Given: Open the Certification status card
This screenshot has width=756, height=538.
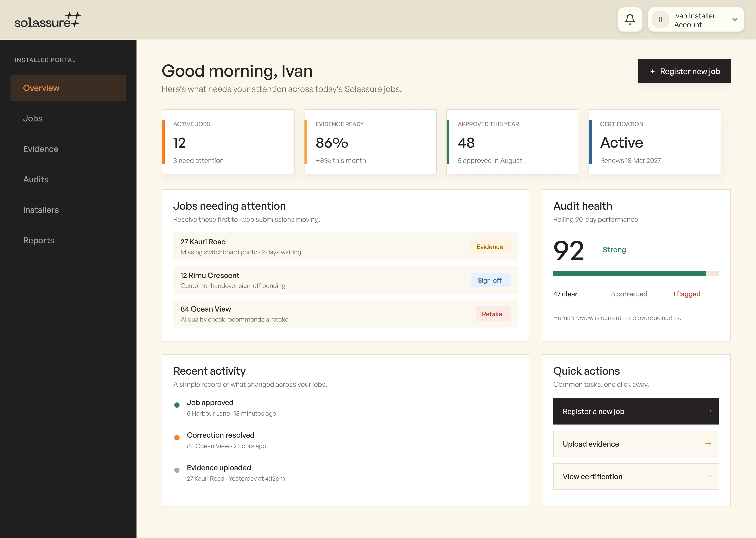Looking at the screenshot, I should tap(655, 142).
